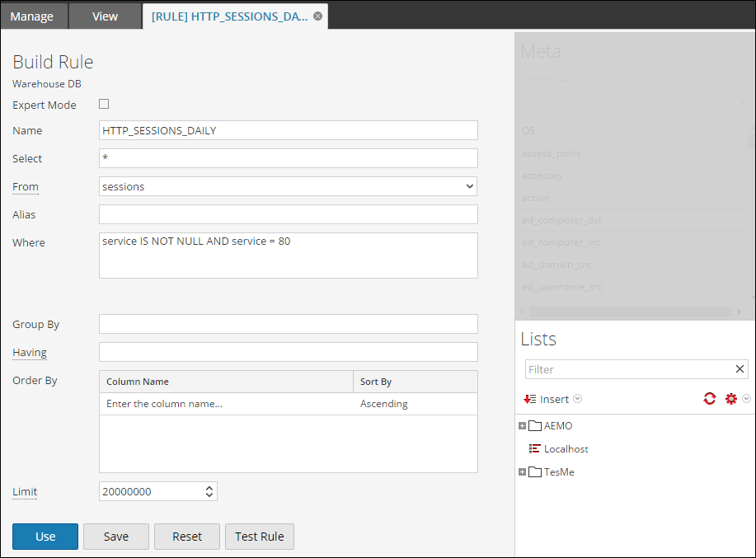Expand the TesMe folder tree node

(x=522, y=472)
